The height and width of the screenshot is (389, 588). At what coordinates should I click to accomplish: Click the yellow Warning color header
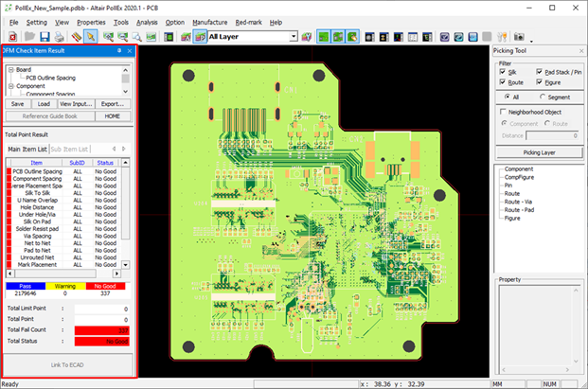pyautogui.click(x=66, y=284)
